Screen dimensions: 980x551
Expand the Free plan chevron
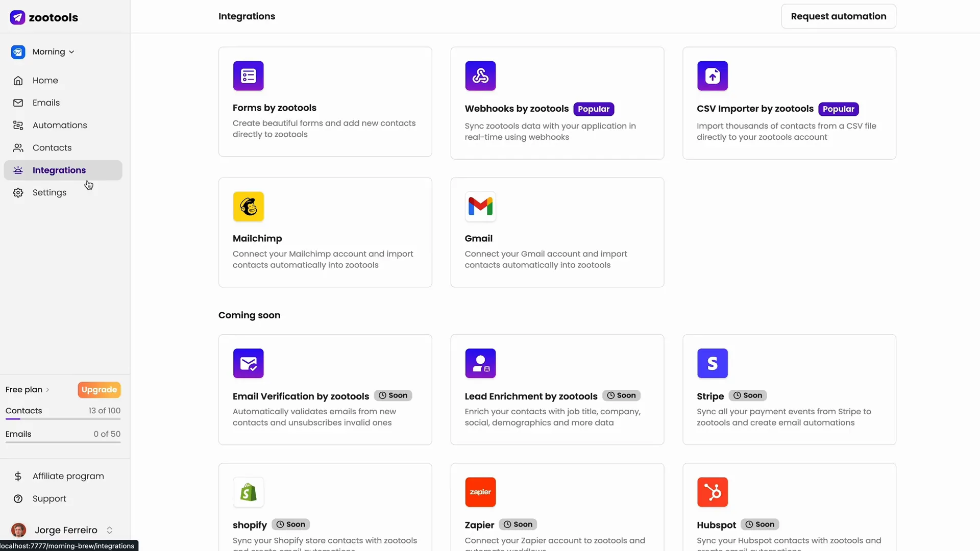point(47,390)
